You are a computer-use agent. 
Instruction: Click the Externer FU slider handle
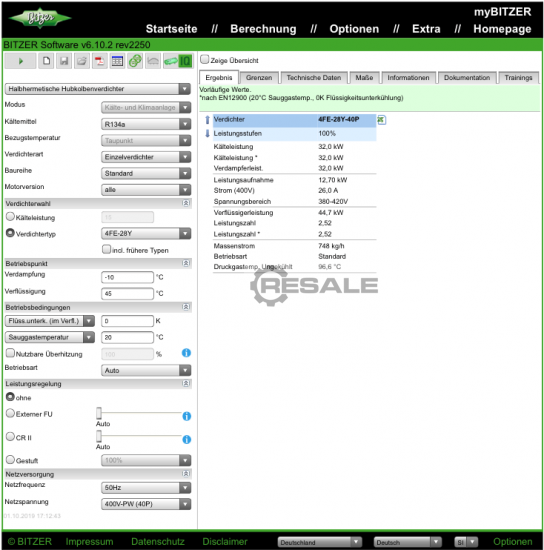99,413
